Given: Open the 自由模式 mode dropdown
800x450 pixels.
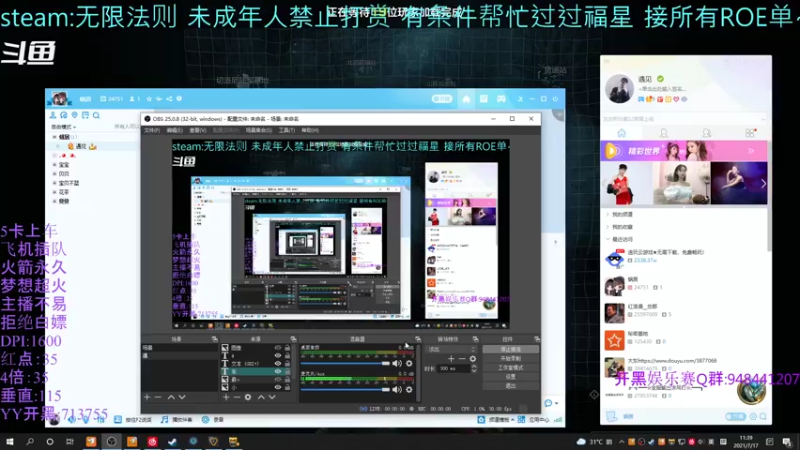Looking at the screenshot, I should point(63,127).
